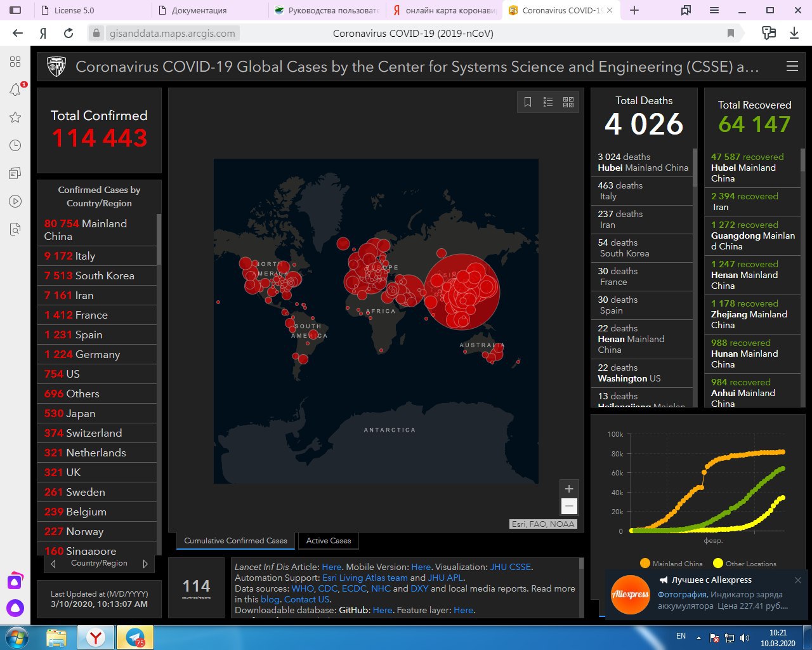
Task: Open sidebar tableau grid icon
Action: pyautogui.click(x=15, y=62)
